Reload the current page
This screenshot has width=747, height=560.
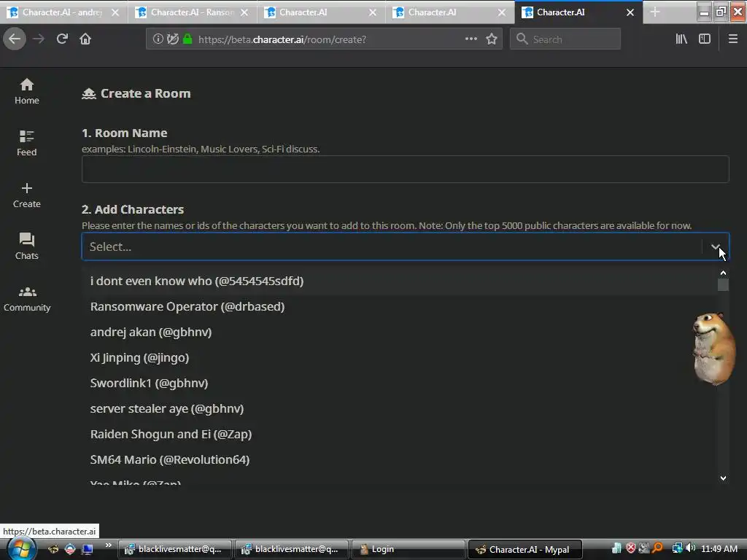[62, 39]
